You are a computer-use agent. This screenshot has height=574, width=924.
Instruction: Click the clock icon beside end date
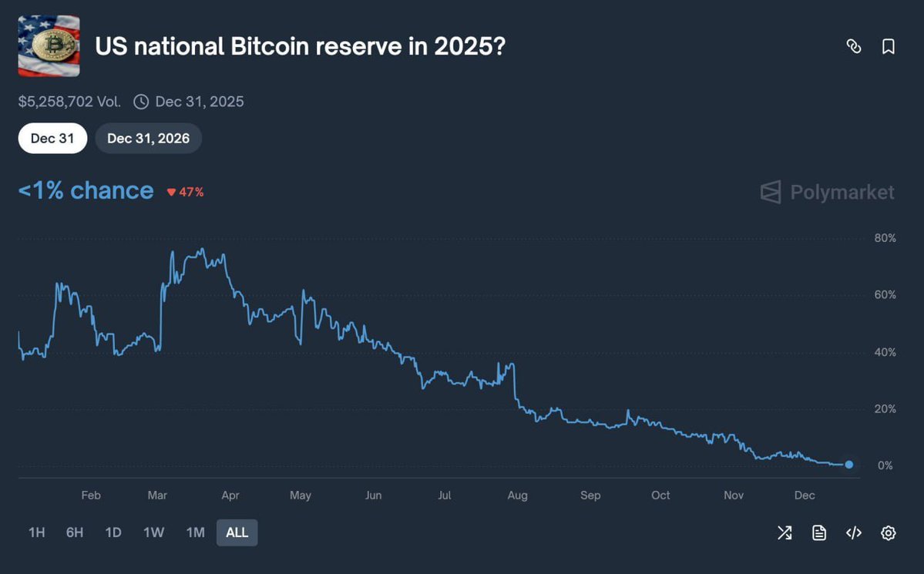[x=141, y=102]
